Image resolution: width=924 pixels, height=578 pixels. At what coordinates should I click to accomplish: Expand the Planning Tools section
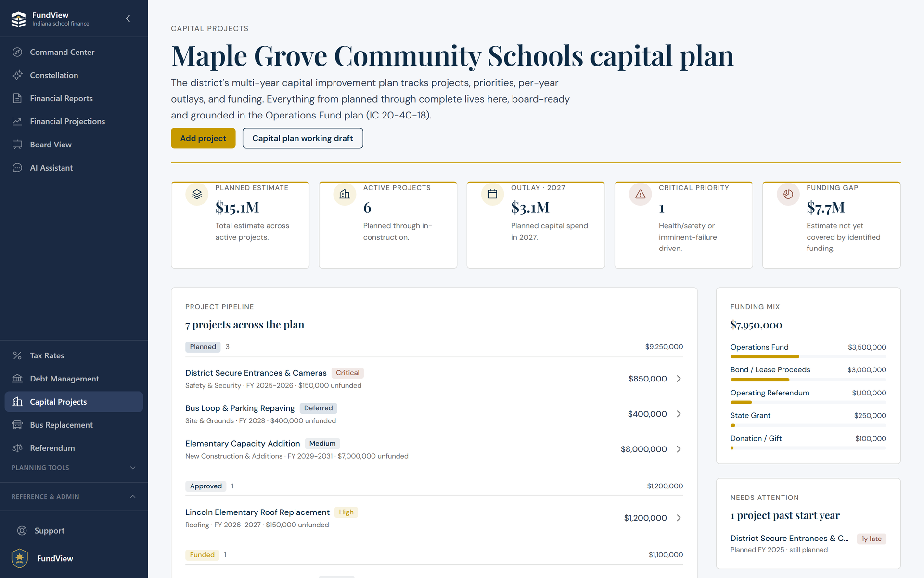pyautogui.click(x=74, y=468)
